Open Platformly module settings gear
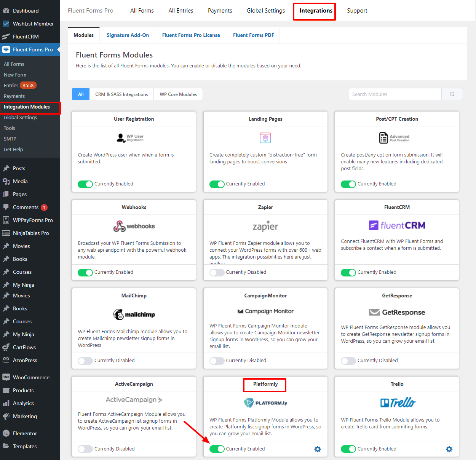The image size is (476, 460). pos(318,449)
